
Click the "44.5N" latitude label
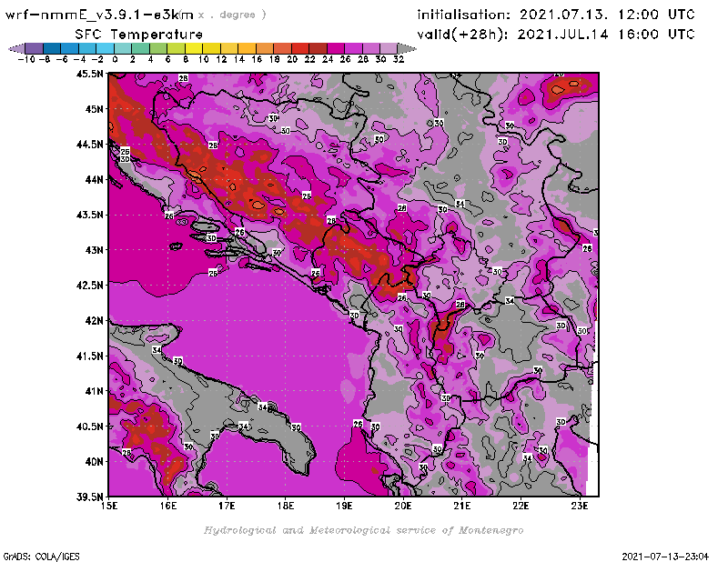click(89, 145)
